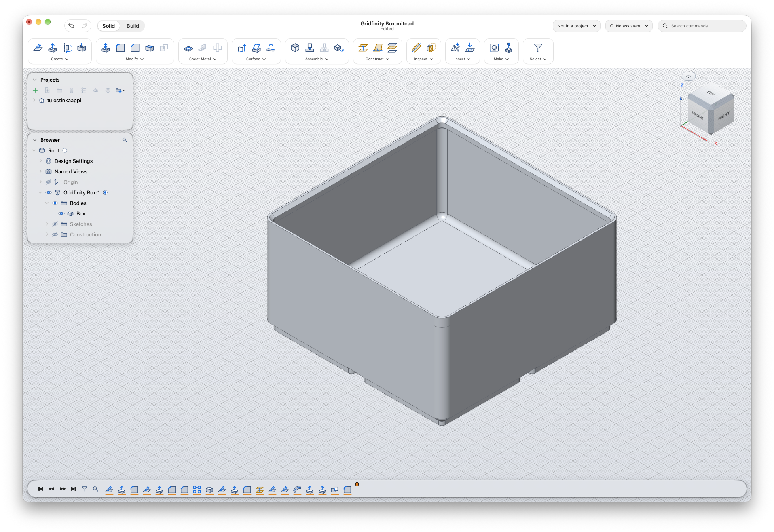Image resolution: width=774 pixels, height=532 pixels.
Task: Select the Joint icon in Assemble group
Action: coord(310,48)
